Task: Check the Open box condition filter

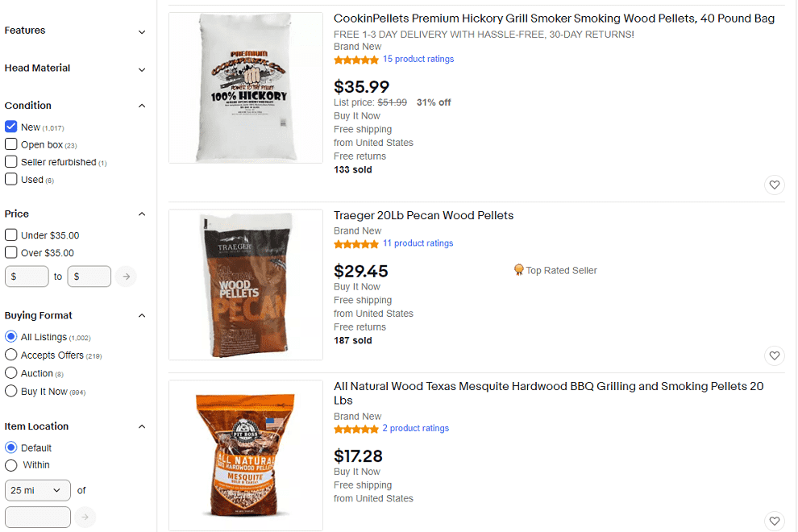Action: [10, 144]
